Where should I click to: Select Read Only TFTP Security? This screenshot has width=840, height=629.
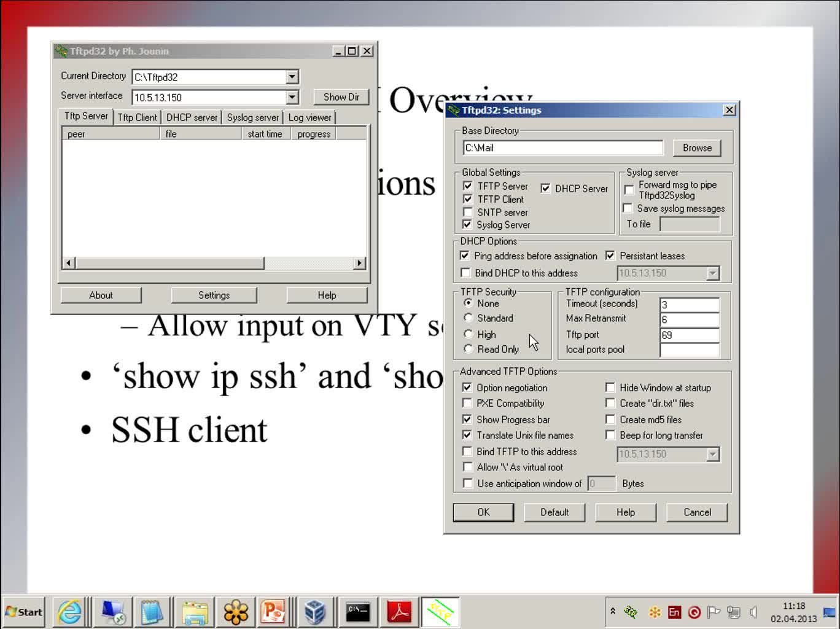(x=468, y=349)
